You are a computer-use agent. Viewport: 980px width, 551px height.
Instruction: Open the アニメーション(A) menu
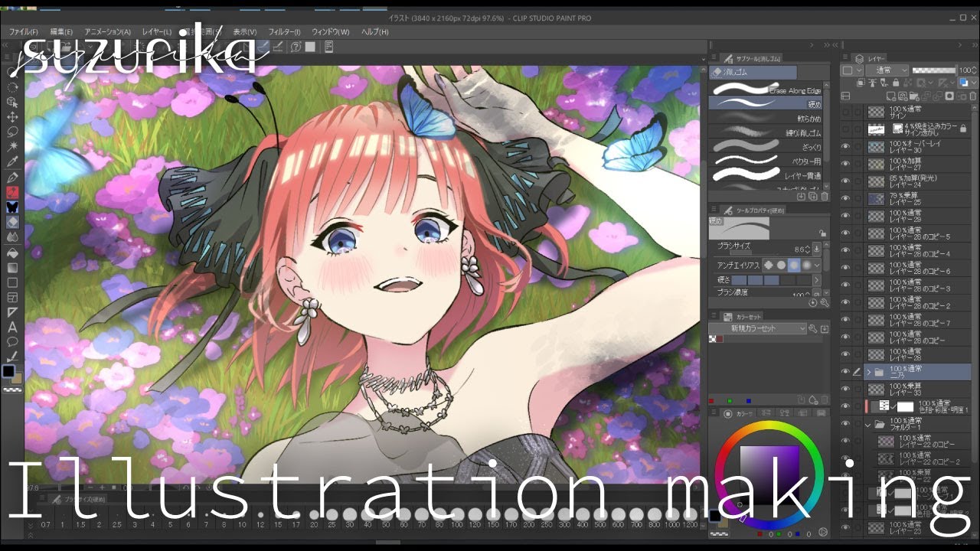coord(108,32)
